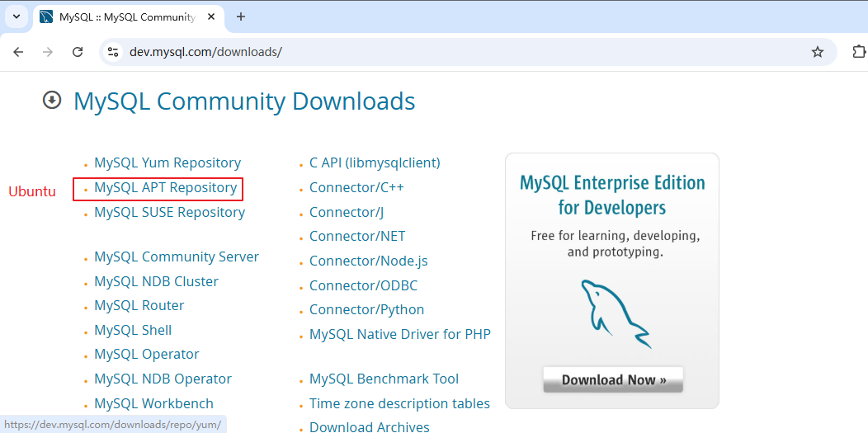Click the browser back arrow

[x=18, y=52]
